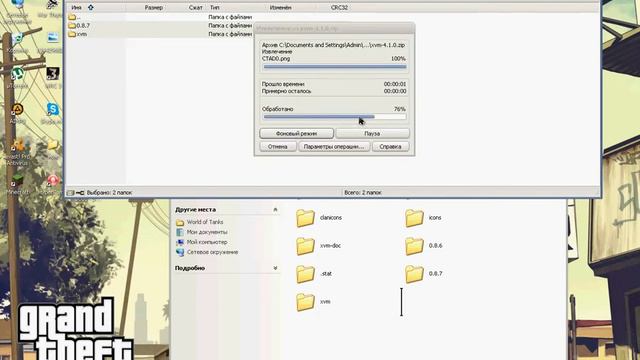The image size is (640, 360).
Task: Sort by the Тип column header
Action: coord(215,8)
